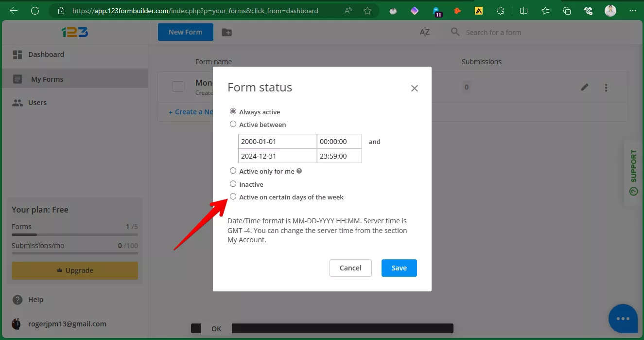Click the Save button
Viewport: 644px width, 340px height.
tap(399, 268)
